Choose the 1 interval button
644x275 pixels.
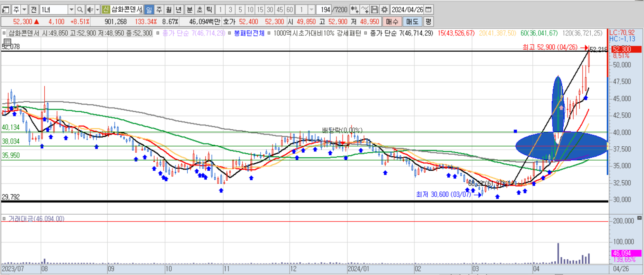click(221, 10)
